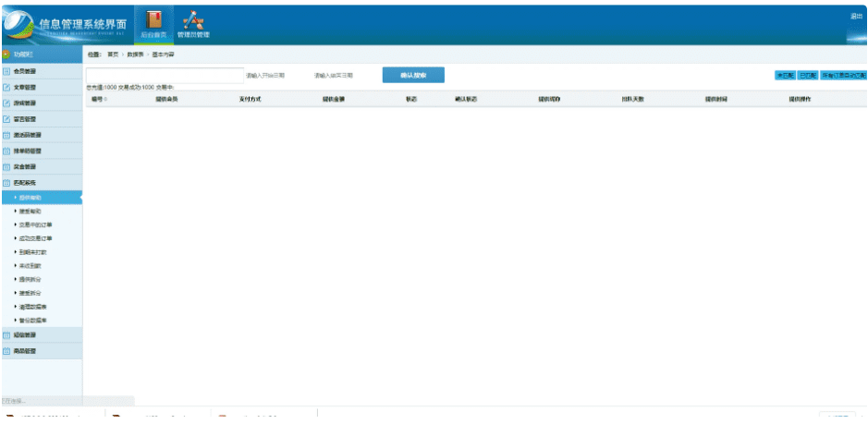This screenshot has height=424, width=868.
Task: Click the 提供时间 column header
Action: 715,99
